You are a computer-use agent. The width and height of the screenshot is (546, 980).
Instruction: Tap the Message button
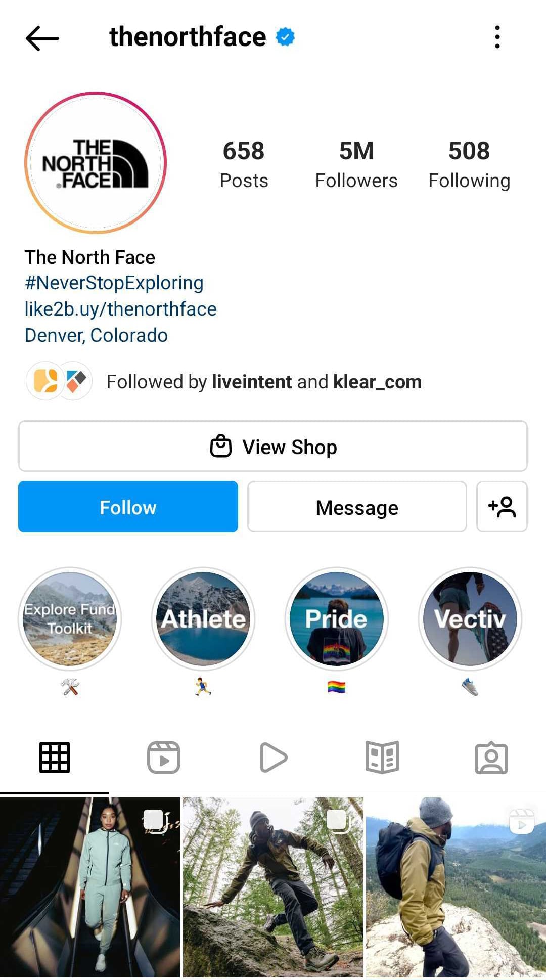click(357, 507)
